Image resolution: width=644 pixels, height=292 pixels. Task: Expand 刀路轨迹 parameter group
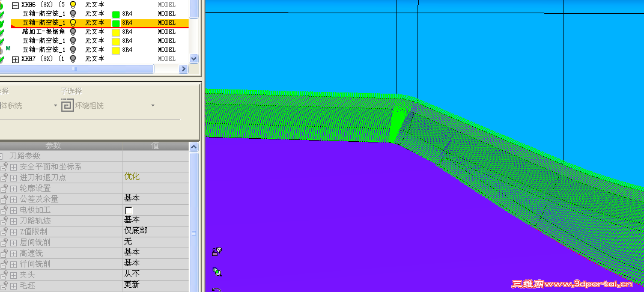14,221
